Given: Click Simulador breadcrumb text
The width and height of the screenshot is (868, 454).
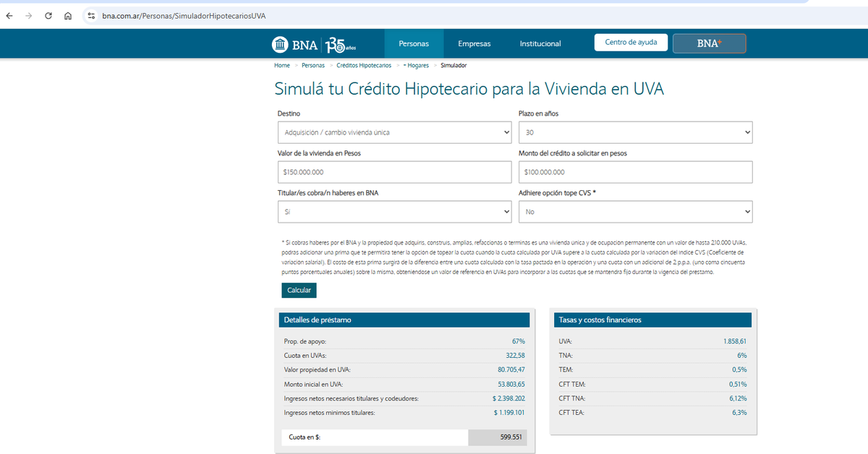Looking at the screenshot, I should point(454,65).
